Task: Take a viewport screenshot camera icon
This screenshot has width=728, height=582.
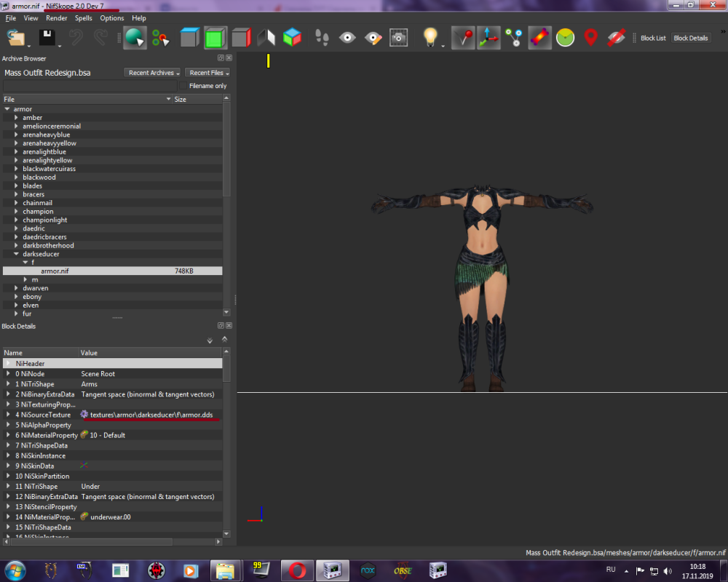Action: click(x=398, y=38)
